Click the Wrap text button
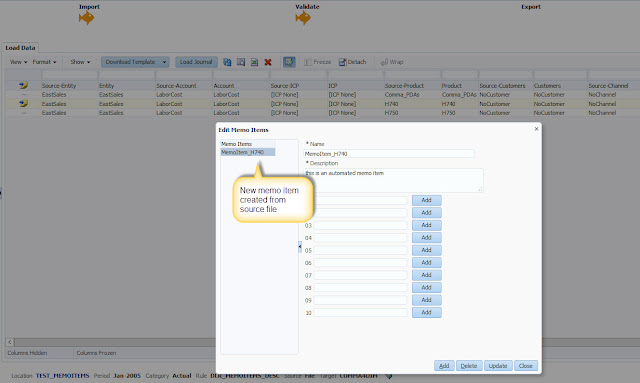The image size is (640, 383). (x=392, y=62)
